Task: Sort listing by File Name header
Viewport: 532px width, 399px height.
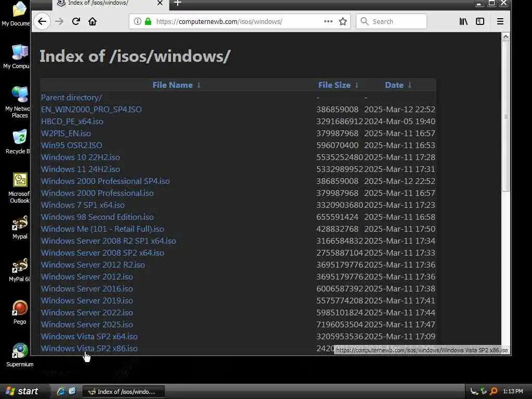Action: click(172, 85)
